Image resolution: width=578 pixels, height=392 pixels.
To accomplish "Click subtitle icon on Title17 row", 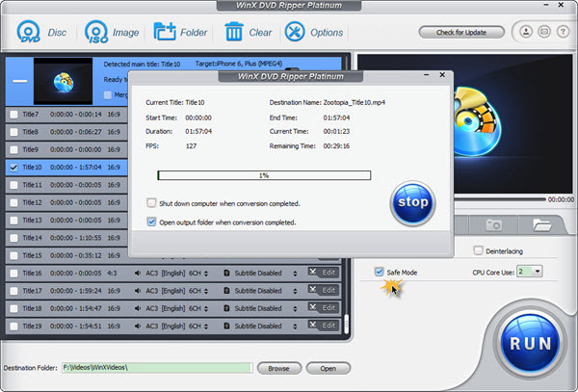I will click(227, 291).
